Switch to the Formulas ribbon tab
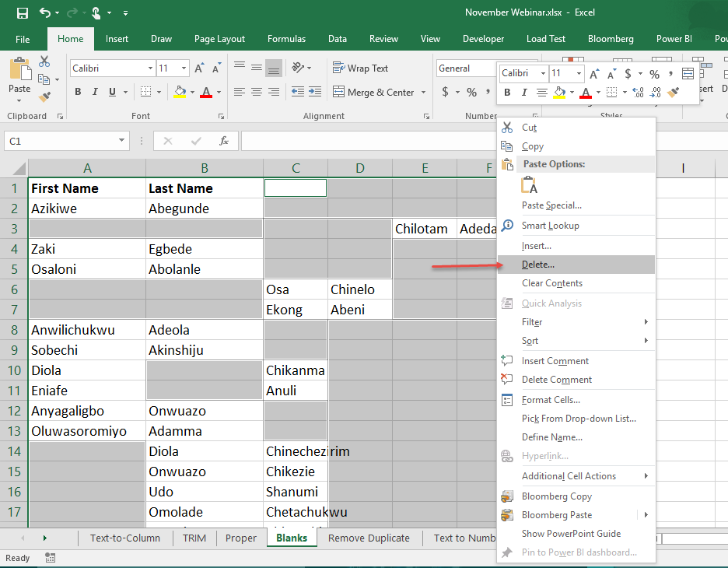This screenshot has height=568, width=728. point(286,38)
